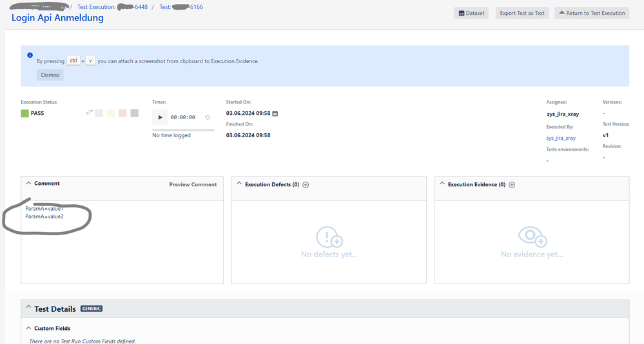Start the timer with the play button
This screenshot has width=644, height=344.
(x=160, y=117)
